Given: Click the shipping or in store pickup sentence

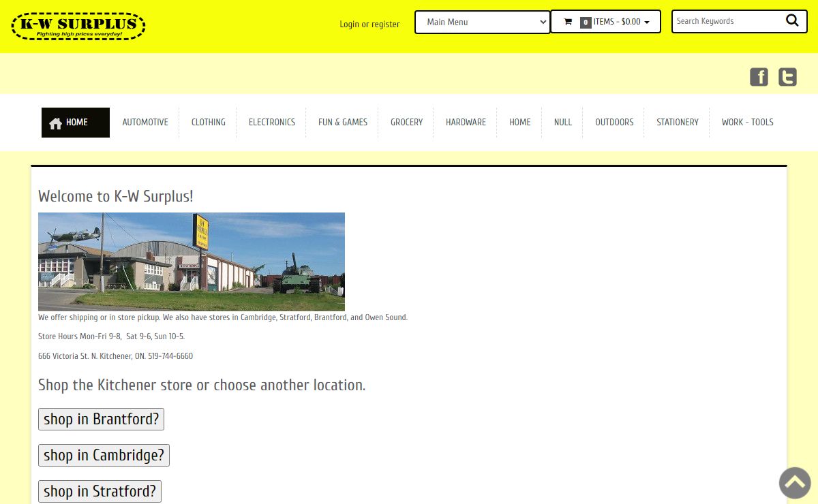Looking at the screenshot, I should (x=223, y=317).
